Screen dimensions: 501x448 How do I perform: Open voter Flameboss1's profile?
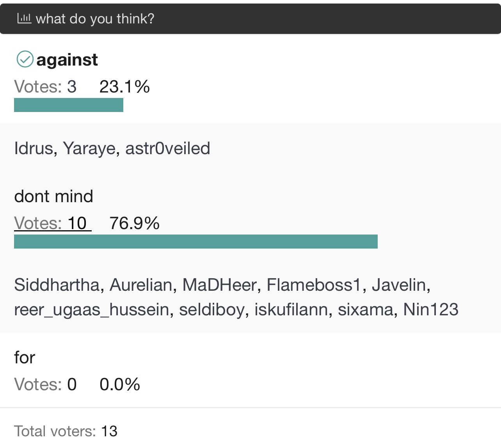314,285
